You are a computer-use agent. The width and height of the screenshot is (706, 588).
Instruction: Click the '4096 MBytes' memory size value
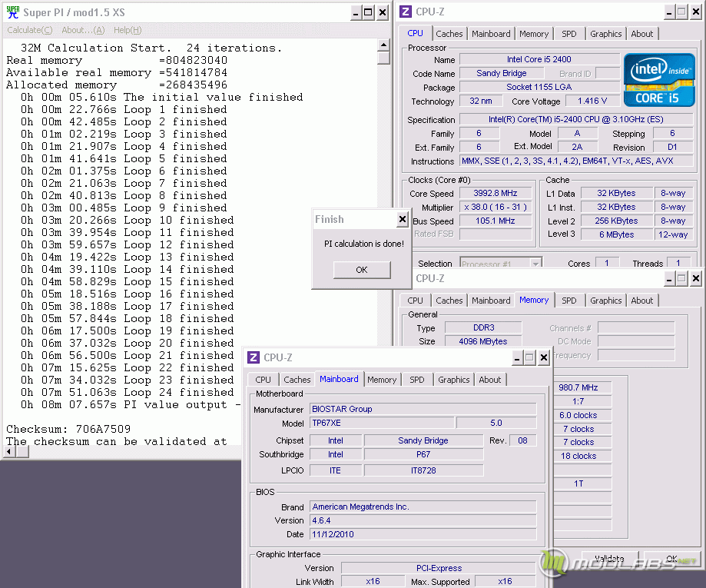[483, 341]
